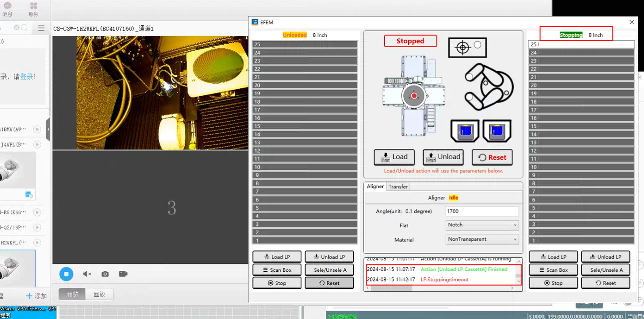Switch to the Transfer tab

[x=398, y=187]
